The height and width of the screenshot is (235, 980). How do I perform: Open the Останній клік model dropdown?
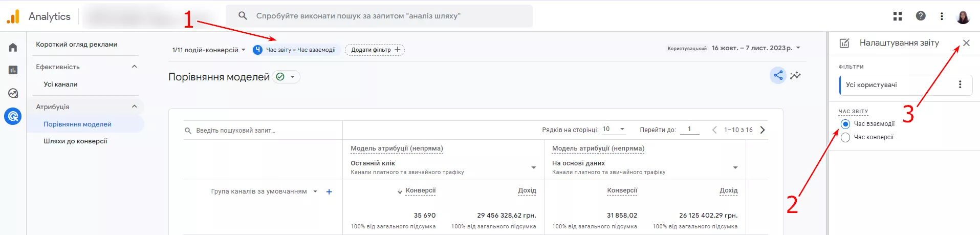pos(443,167)
